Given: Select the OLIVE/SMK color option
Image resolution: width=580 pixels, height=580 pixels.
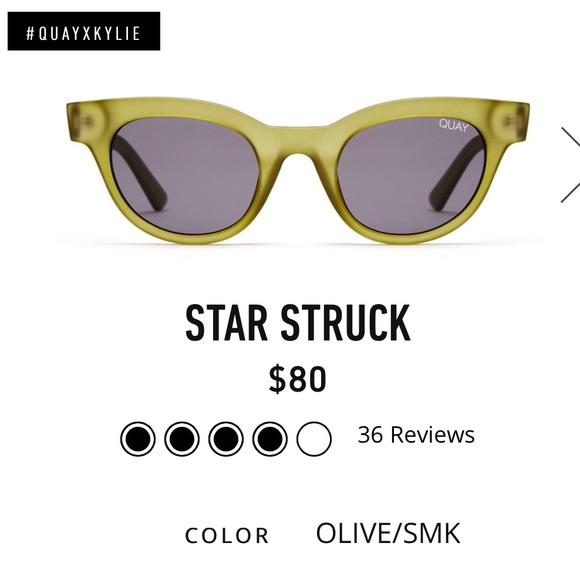Looking at the screenshot, I should pyautogui.click(x=388, y=533).
